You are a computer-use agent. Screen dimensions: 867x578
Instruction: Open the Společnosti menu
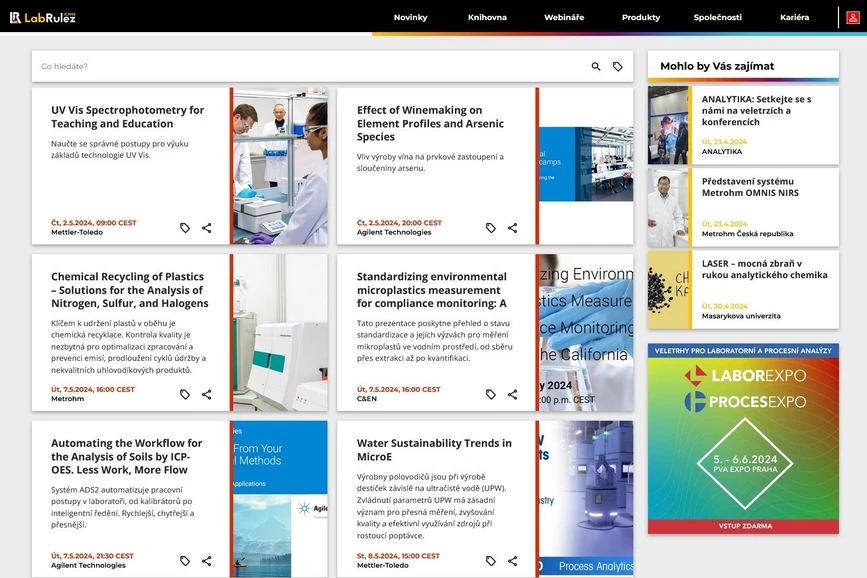pyautogui.click(x=718, y=17)
